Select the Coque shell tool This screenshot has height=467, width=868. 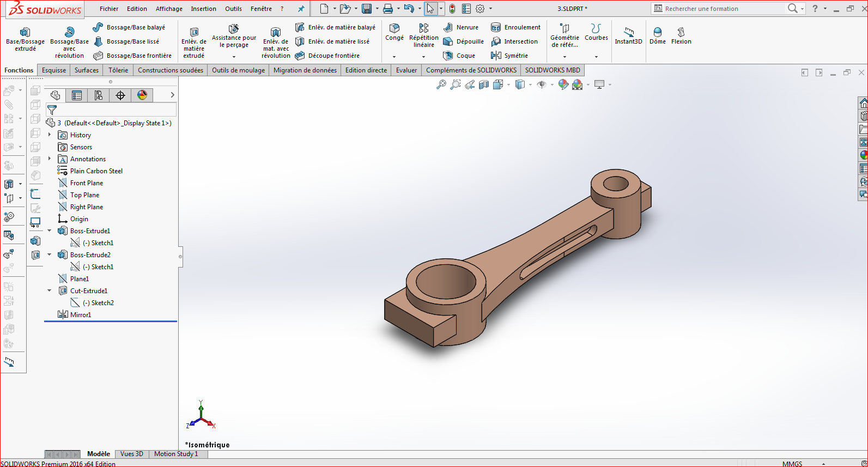(459, 56)
